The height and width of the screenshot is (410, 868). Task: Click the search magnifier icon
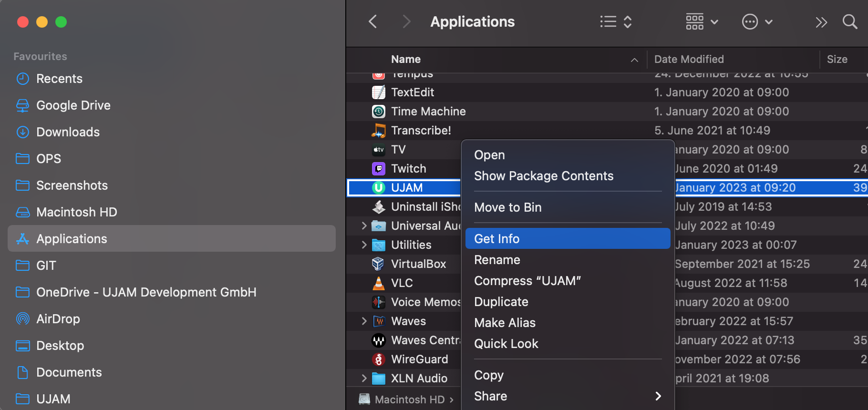[850, 21]
